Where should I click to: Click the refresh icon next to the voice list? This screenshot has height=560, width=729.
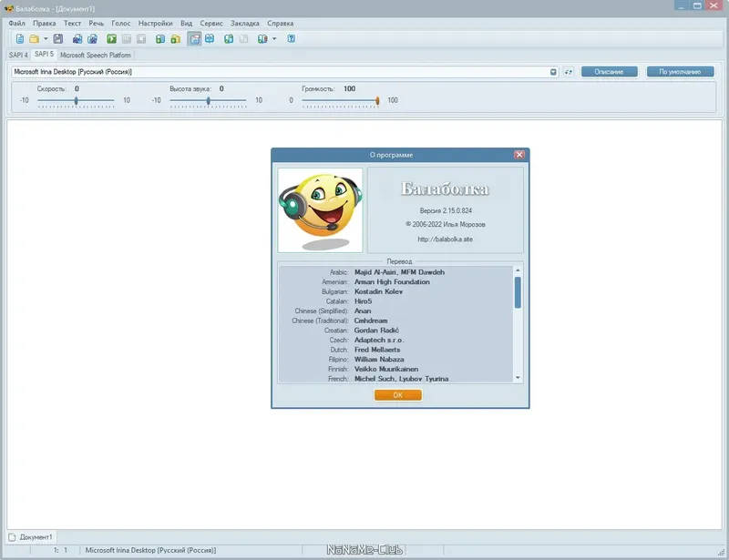(x=568, y=72)
